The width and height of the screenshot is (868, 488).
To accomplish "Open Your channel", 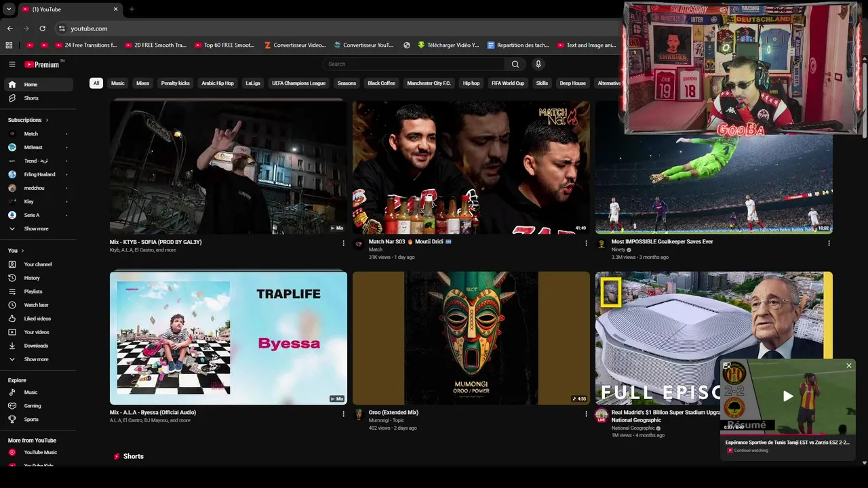I will (x=39, y=264).
